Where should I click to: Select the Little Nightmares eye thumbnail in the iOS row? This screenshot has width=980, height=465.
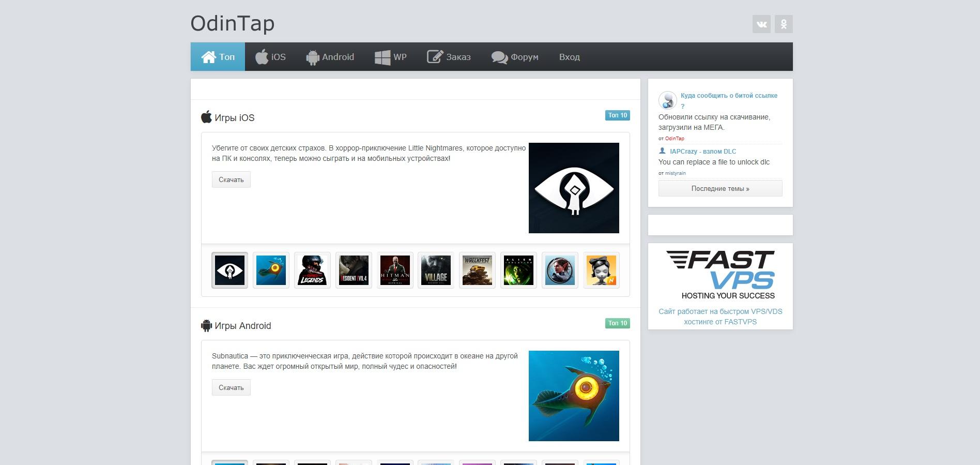click(229, 270)
